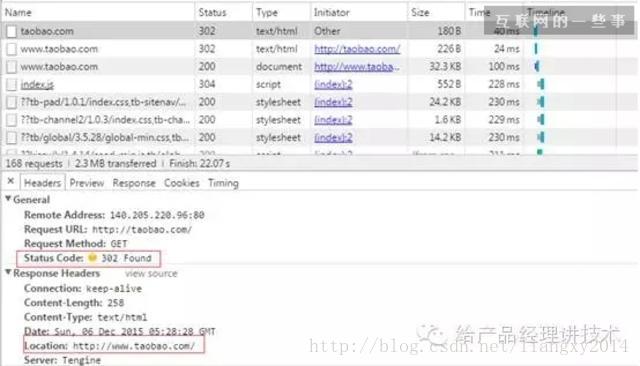The width and height of the screenshot is (640, 366).
Task: Open initiator link http://www.taoba...
Action: [x=357, y=67]
